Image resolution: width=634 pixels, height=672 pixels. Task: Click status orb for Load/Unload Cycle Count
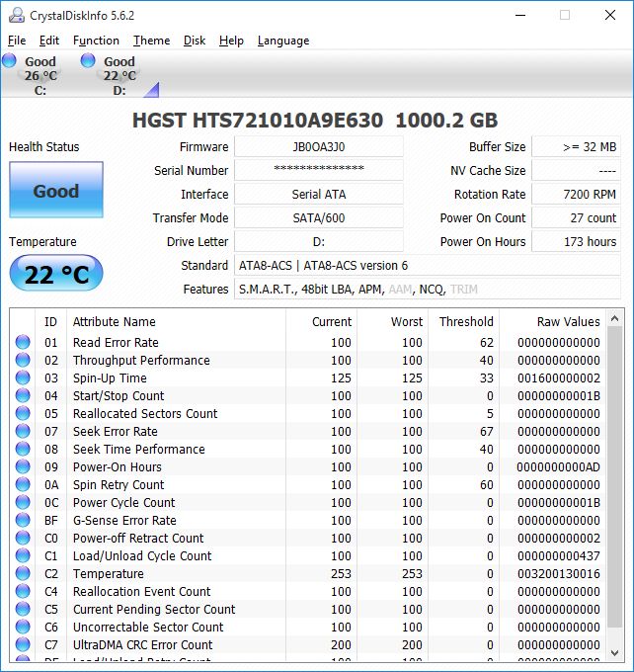tap(23, 555)
